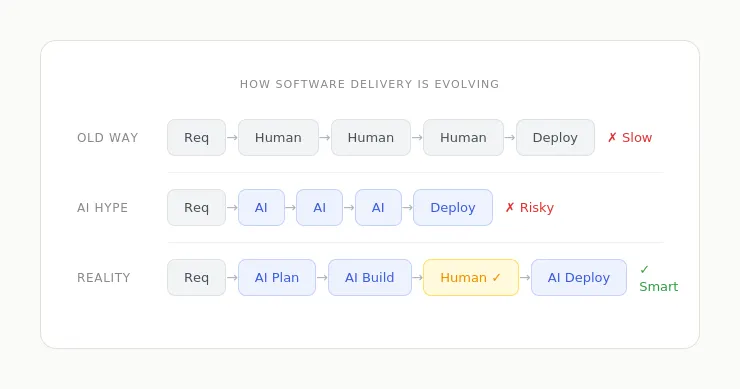Click the yellow Human ✓ box
The height and width of the screenshot is (389, 740).
471,278
